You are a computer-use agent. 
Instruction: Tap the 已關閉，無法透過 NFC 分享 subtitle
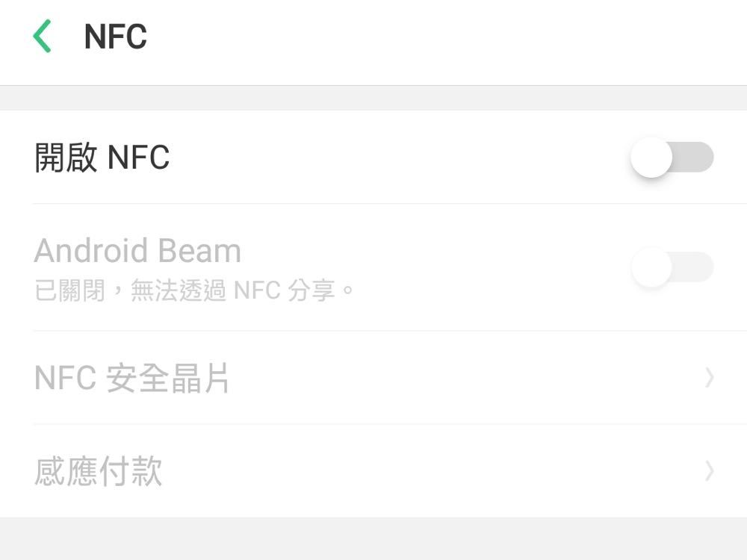[x=194, y=290]
